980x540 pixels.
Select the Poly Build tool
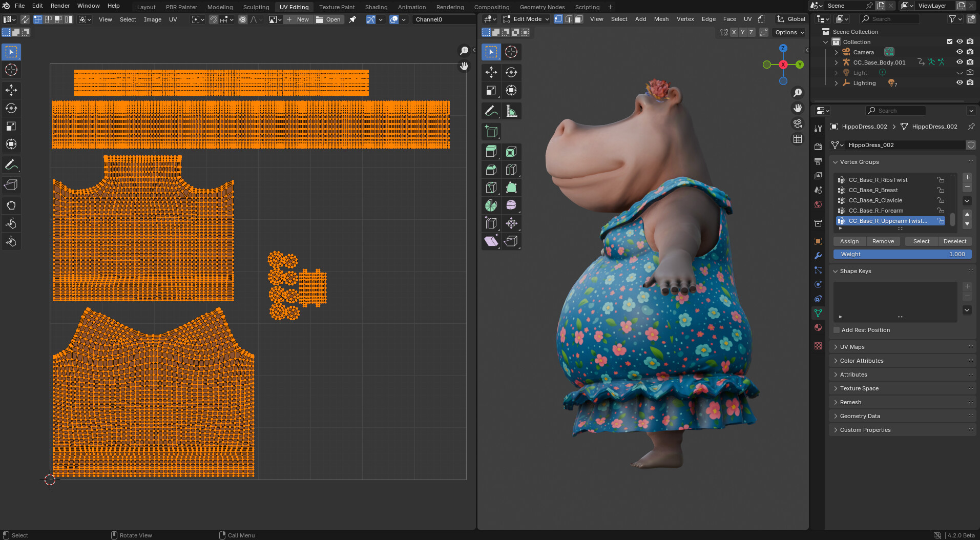point(511,188)
